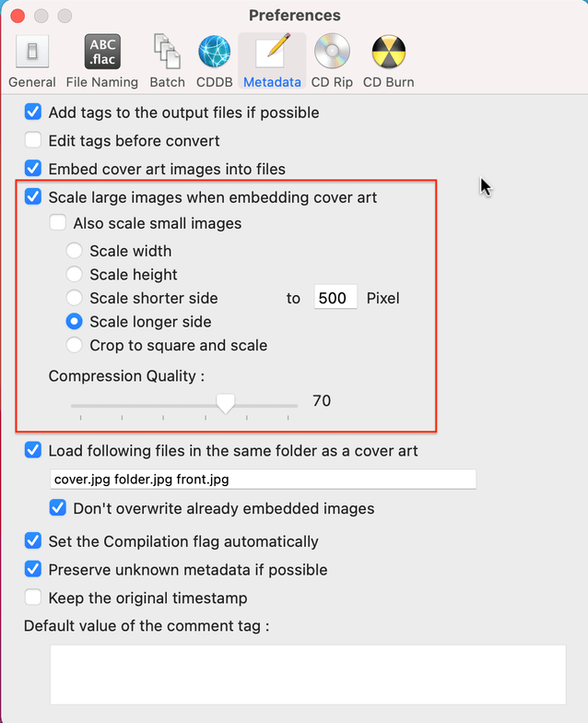Open the CDDB globe preferences pane
Viewport: 588px width, 723px height.
(214, 61)
